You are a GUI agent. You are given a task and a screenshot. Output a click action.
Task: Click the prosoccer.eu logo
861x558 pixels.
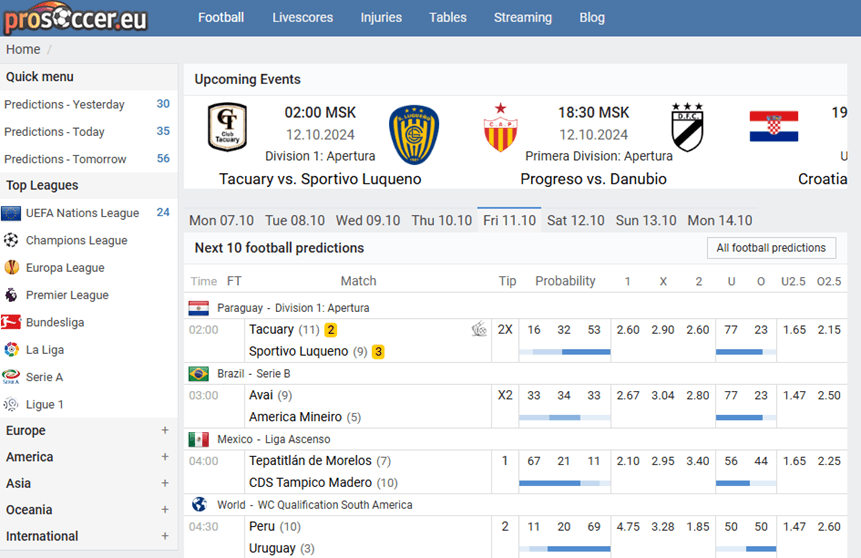coord(75,18)
